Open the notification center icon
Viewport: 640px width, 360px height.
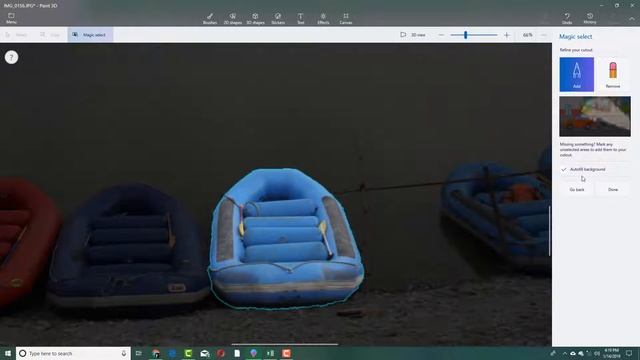tap(629, 353)
